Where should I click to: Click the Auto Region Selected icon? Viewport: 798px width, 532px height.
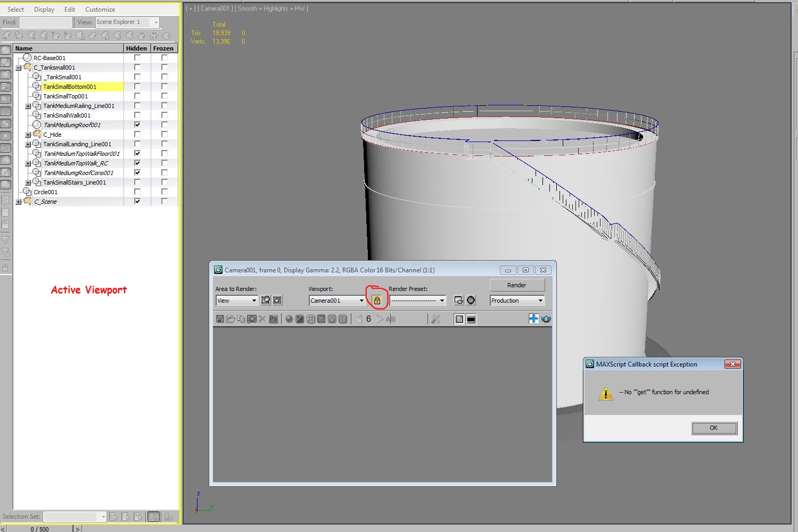pyautogui.click(x=277, y=301)
